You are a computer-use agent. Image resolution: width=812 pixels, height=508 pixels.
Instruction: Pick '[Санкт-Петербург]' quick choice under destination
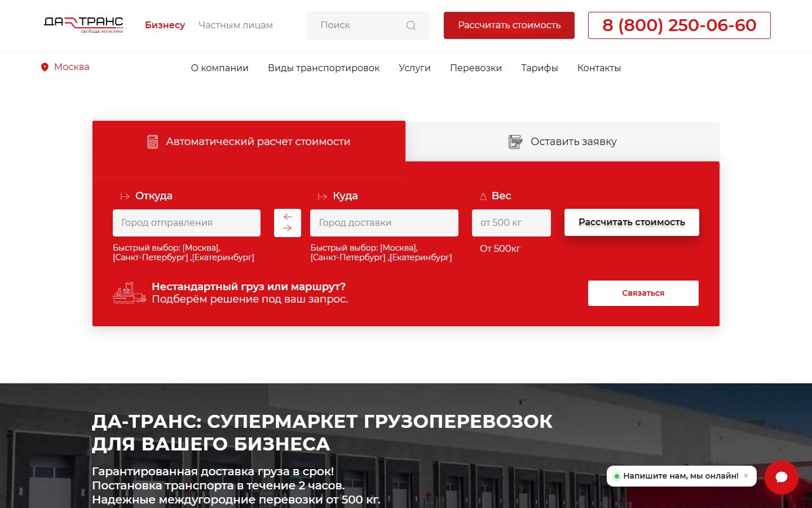(x=348, y=257)
